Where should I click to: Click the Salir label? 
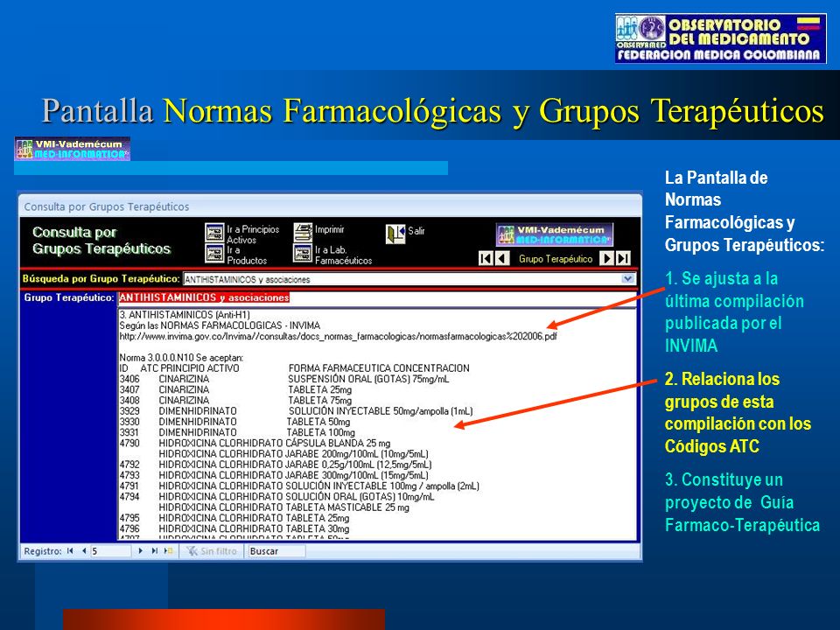pos(416,231)
